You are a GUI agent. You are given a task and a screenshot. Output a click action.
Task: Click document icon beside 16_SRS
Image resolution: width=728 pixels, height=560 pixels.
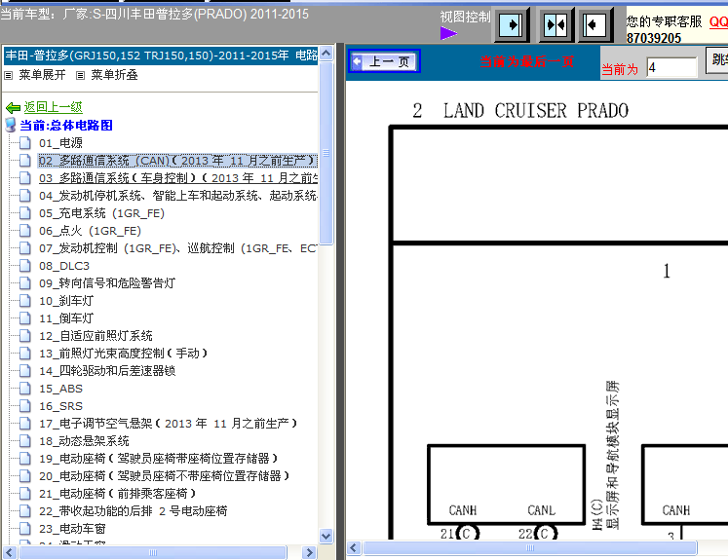(25, 406)
